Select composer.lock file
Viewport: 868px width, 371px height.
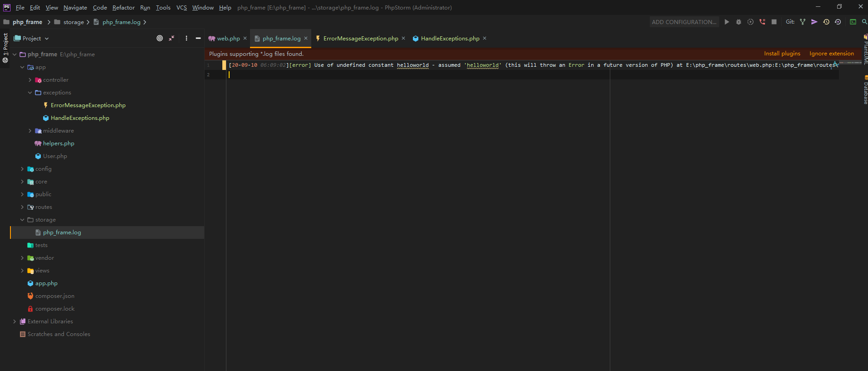click(x=55, y=309)
